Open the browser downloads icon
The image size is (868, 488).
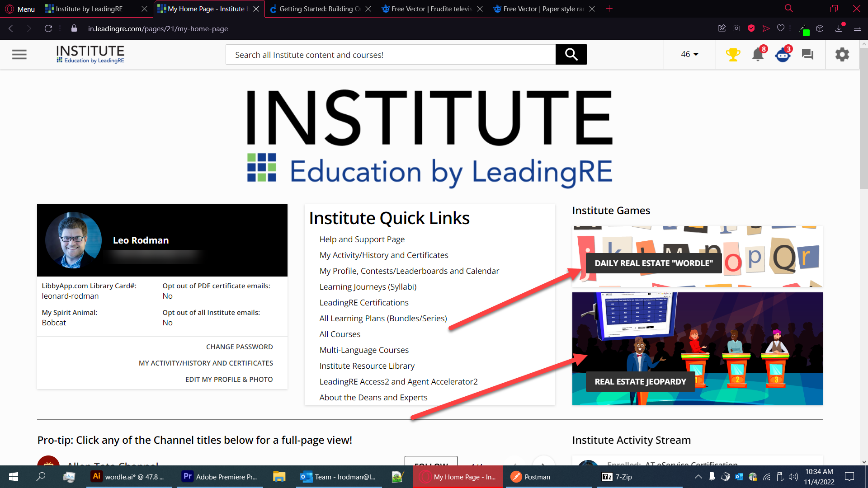[x=839, y=28]
